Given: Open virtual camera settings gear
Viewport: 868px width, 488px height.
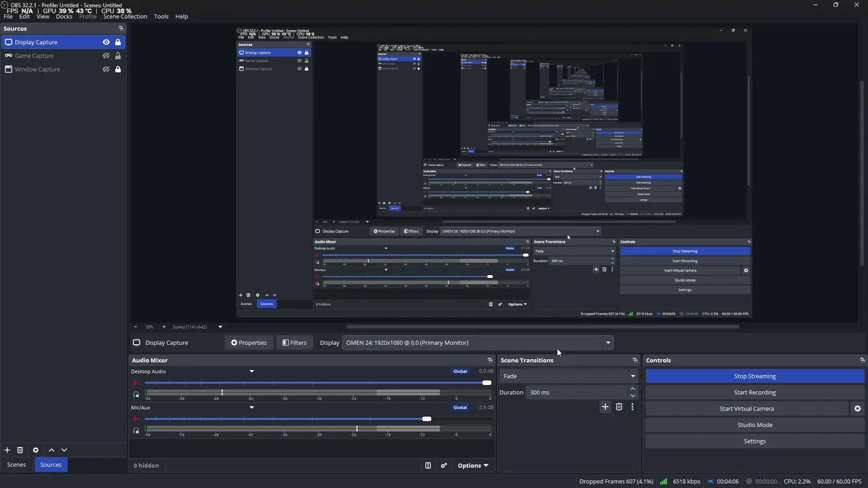Looking at the screenshot, I should coord(857,409).
